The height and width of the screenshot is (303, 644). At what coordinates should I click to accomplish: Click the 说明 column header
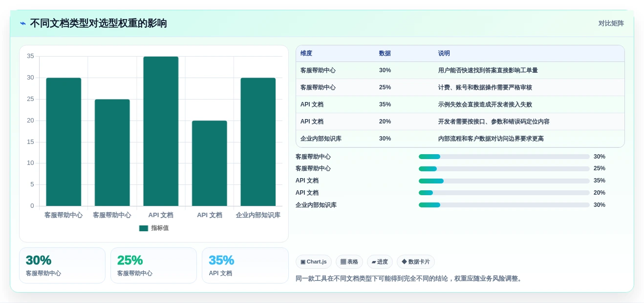click(x=444, y=54)
